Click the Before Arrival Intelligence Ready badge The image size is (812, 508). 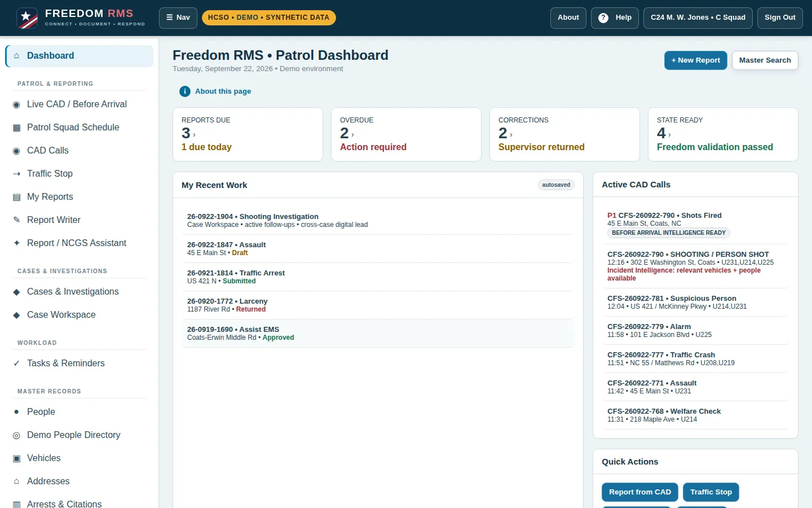[669, 233]
